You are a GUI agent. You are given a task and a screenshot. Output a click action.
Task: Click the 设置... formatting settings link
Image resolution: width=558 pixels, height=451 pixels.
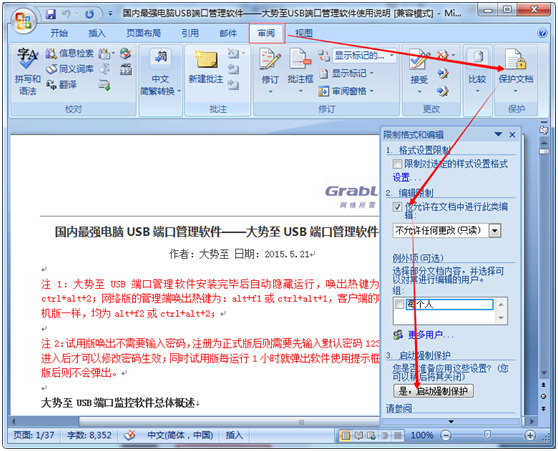[406, 177]
